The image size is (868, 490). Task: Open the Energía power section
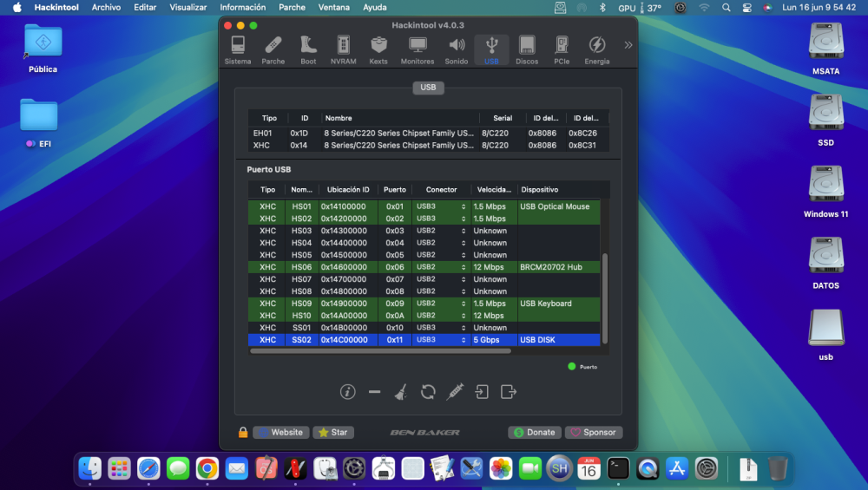coord(597,50)
